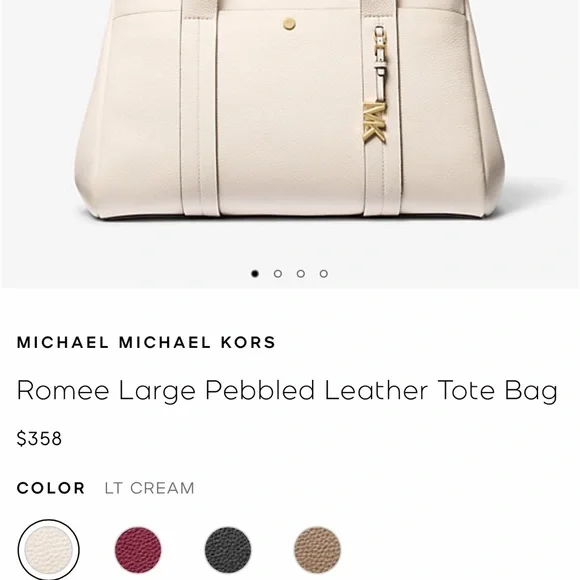Click the COLOR label

[51, 488]
